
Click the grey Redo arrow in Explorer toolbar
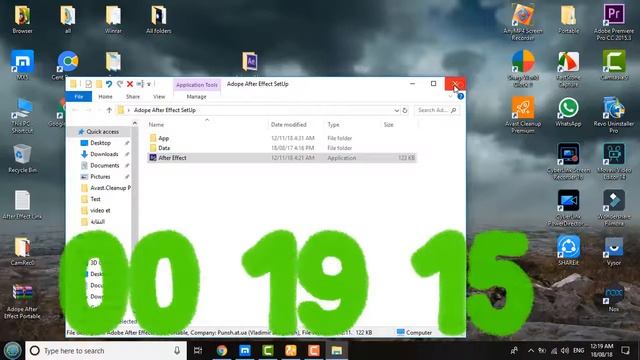point(120,84)
